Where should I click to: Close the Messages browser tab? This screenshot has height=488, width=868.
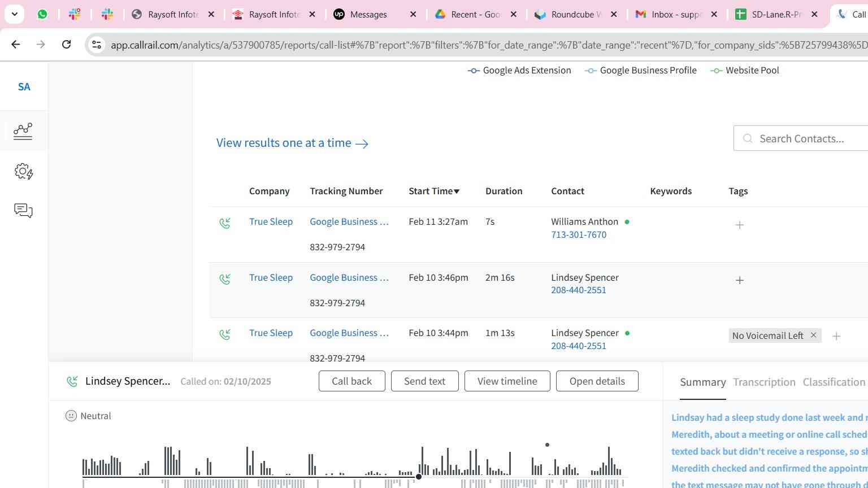pyautogui.click(x=413, y=14)
